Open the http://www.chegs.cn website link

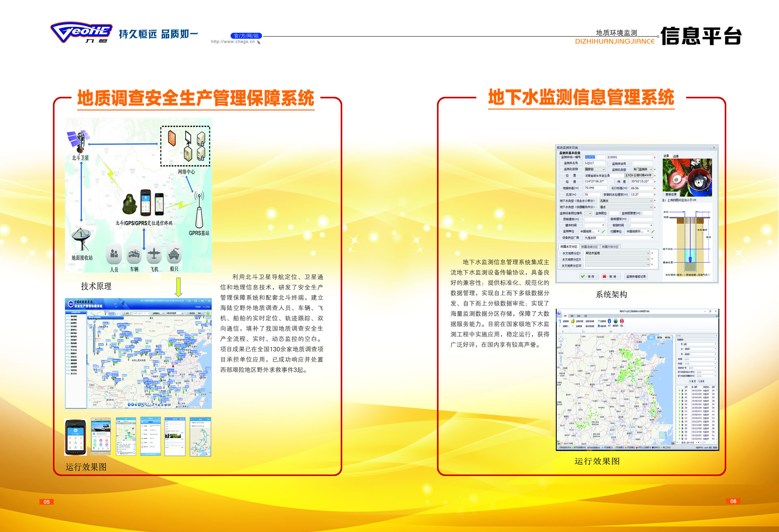pos(233,41)
